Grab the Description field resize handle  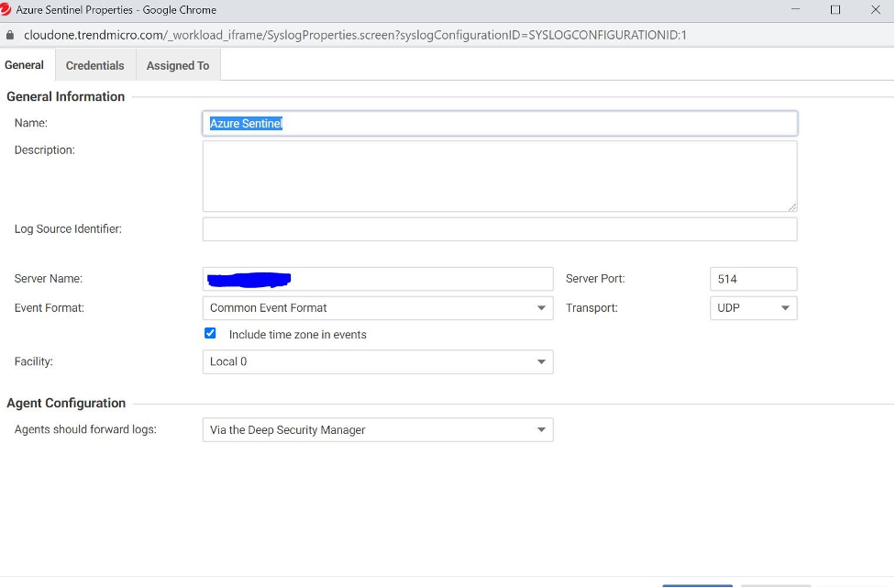(792, 207)
